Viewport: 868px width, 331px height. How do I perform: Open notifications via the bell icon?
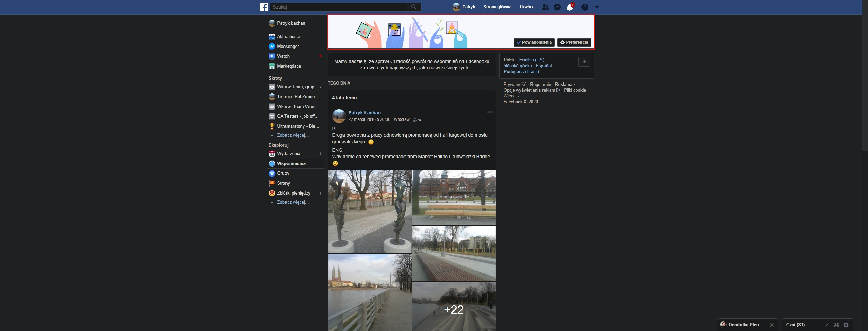click(570, 7)
